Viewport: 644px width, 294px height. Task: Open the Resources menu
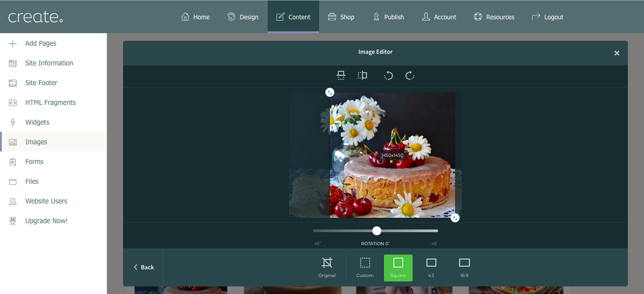[x=494, y=17]
